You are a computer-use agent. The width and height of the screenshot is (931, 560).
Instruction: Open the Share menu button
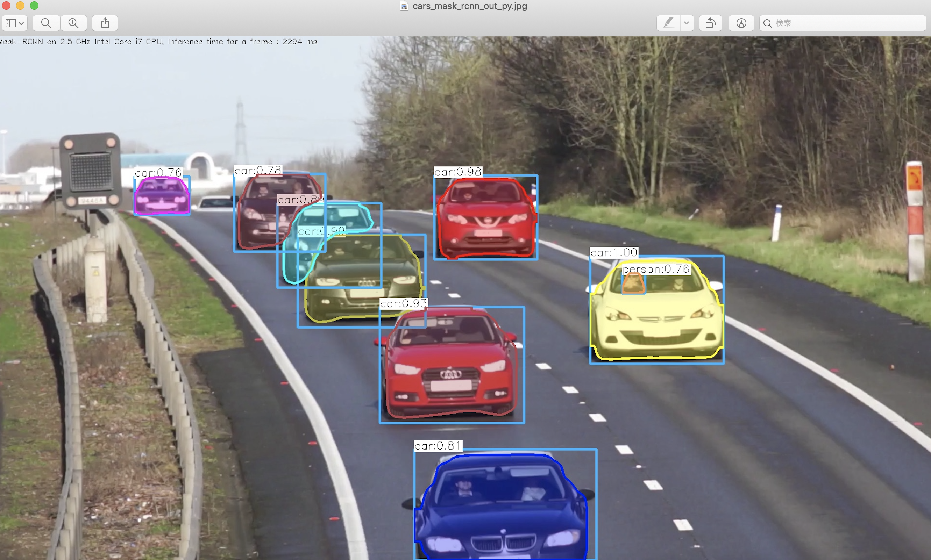pos(105,23)
